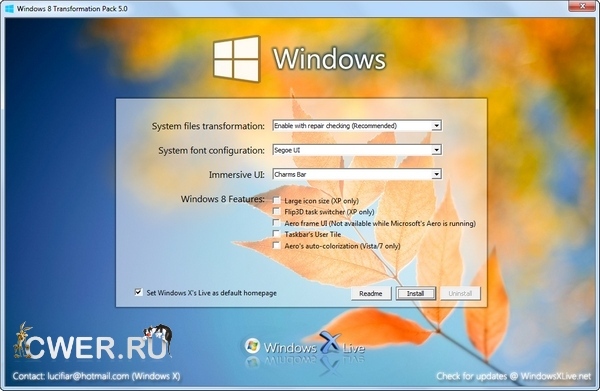The width and height of the screenshot is (600, 391).
Task: Uncheck Set Windows X's Live as default homepage
Action: (x=139, y=292)
